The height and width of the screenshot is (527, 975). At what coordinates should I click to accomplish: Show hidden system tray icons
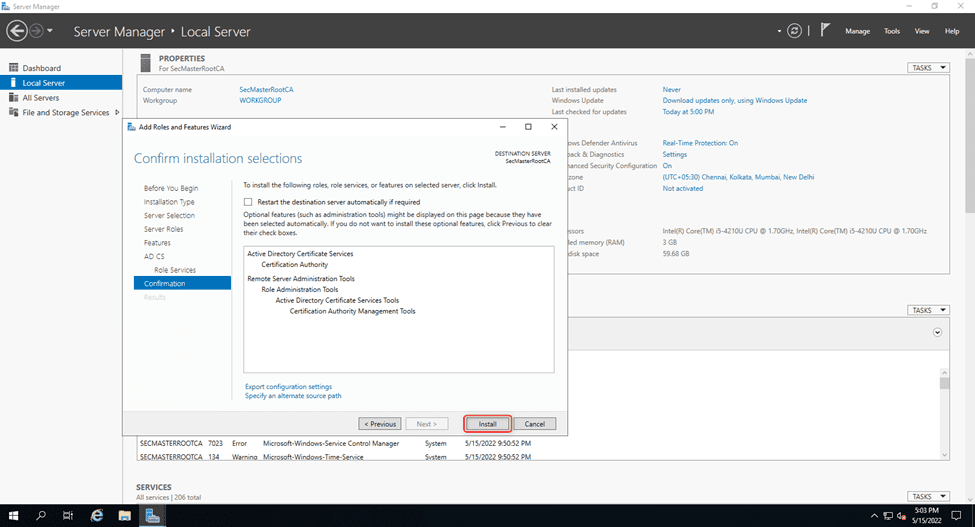[x=874, y=516]
